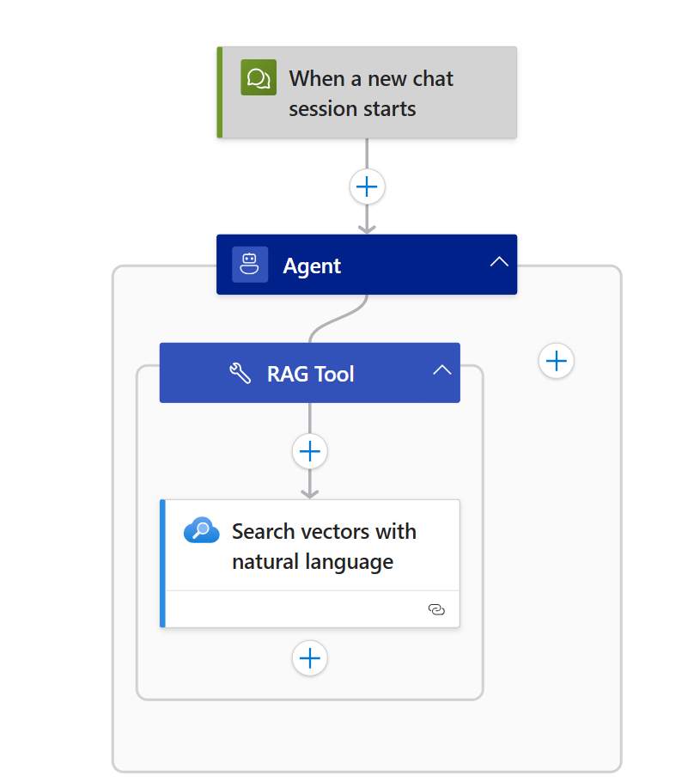
Task: Add a step inside the RAG Tool
Action: point(309,451)
